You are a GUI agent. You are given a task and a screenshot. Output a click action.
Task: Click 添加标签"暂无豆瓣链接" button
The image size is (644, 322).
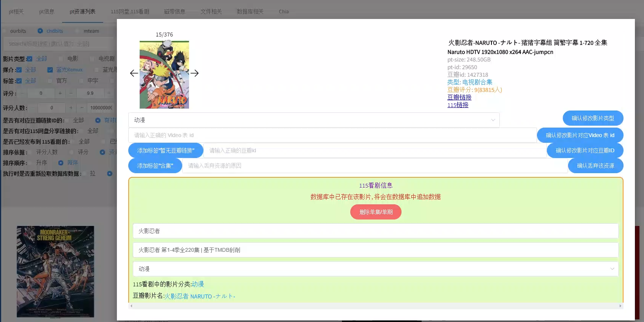point(166,150)
